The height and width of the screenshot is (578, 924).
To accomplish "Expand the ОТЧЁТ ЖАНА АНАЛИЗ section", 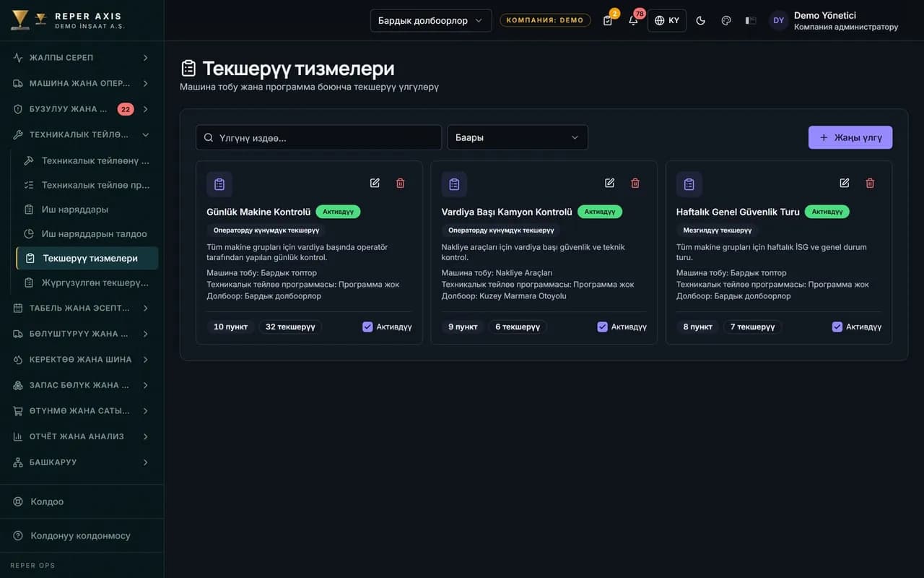I will pos(82,436).
